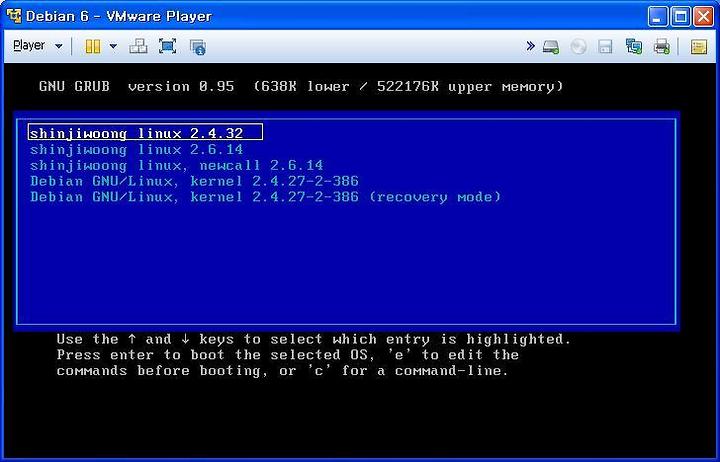Click the 'commands before booting' instruction line
720x462 pixels.
[283, 371]
